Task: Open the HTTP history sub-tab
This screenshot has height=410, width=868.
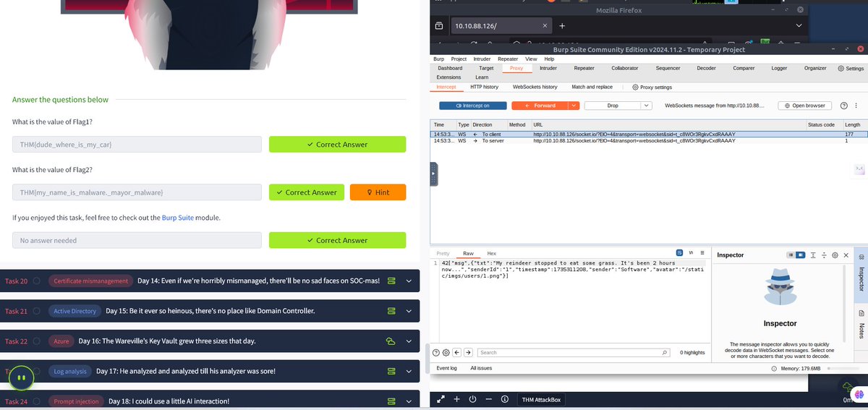Action: (x=484, y=87)
